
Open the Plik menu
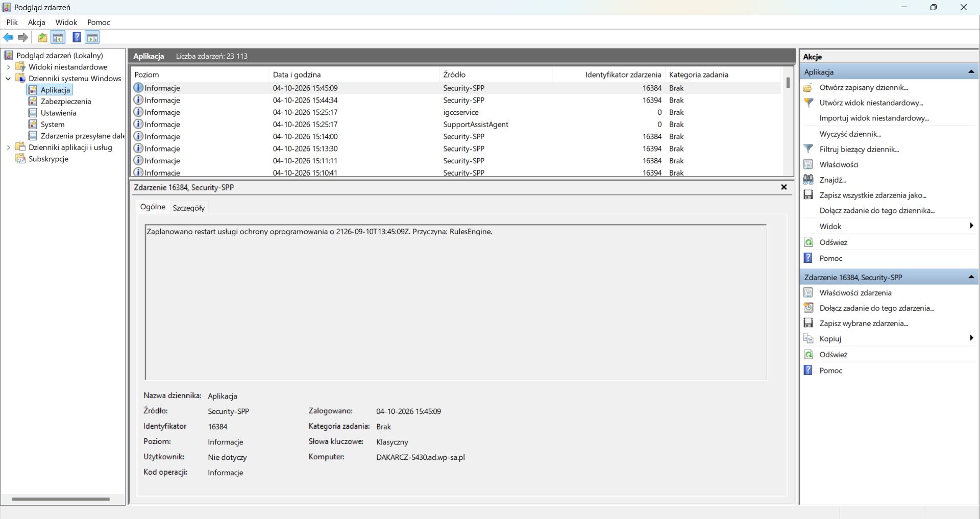[x=12, y=22]
